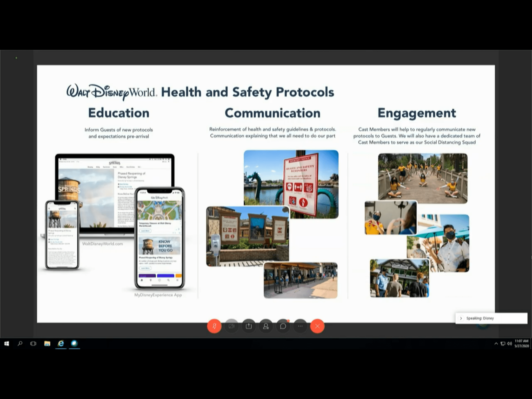Click the share content icon
The image size is (532, 399).
point(249,326)
